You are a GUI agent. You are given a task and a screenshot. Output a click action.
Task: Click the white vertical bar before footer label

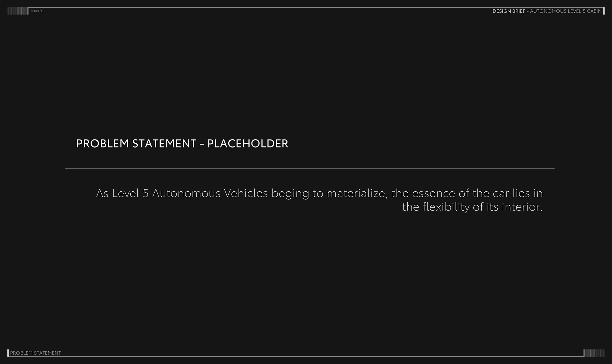tap(8, 353)
